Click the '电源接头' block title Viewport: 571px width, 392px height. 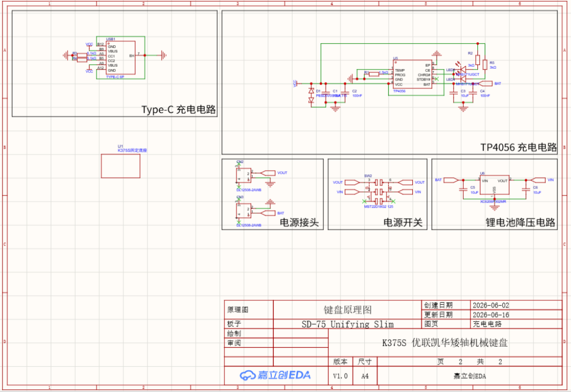click(299, 222)
